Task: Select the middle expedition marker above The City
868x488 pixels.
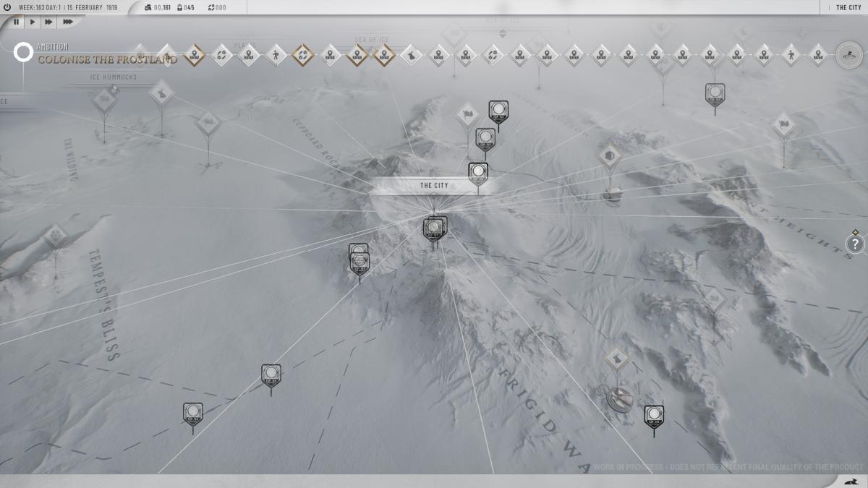Action: (485, 141)
